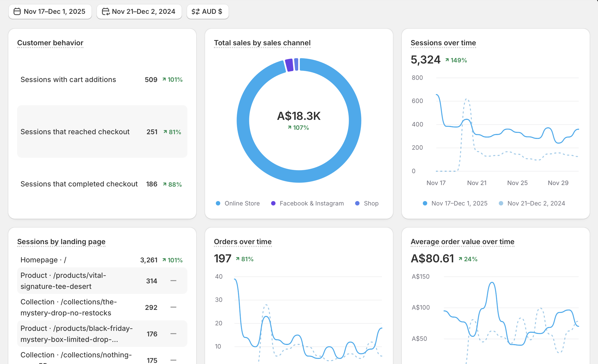This screenshot has width=598, height=364.
Task: Click the upward trend arrow next to 149%
Action: (x=447, y=60)
